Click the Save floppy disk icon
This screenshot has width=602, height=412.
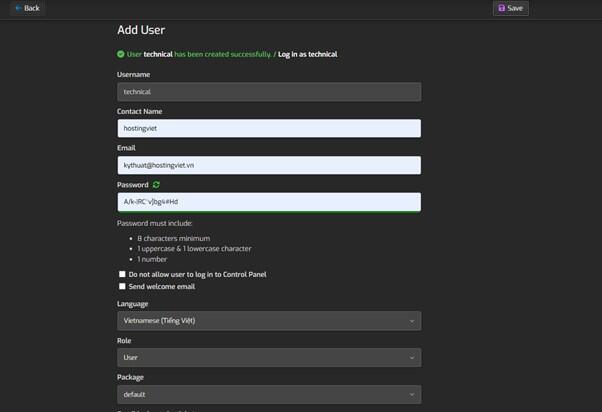(501, 8)
